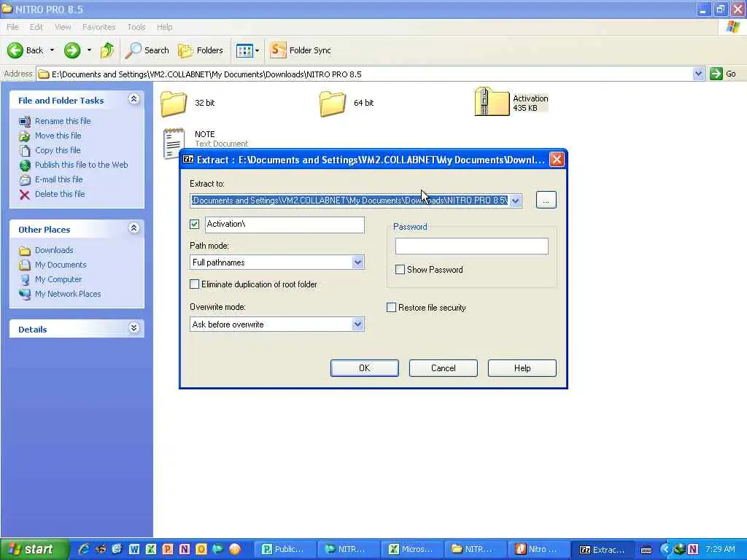This screenshot has width=747, height=560.
Task: Open the Path mode dropdown
Action: (357, 262)
